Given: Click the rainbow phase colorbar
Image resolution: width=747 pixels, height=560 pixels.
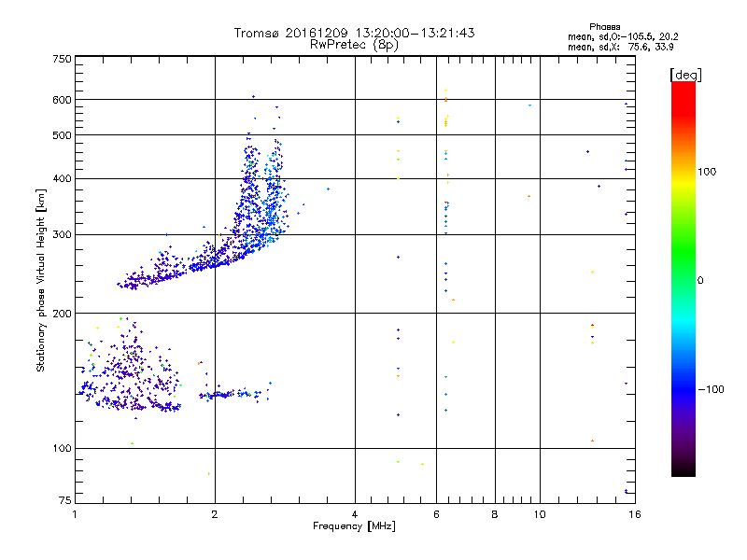Looking at the screenshot, I should [684, 278].
